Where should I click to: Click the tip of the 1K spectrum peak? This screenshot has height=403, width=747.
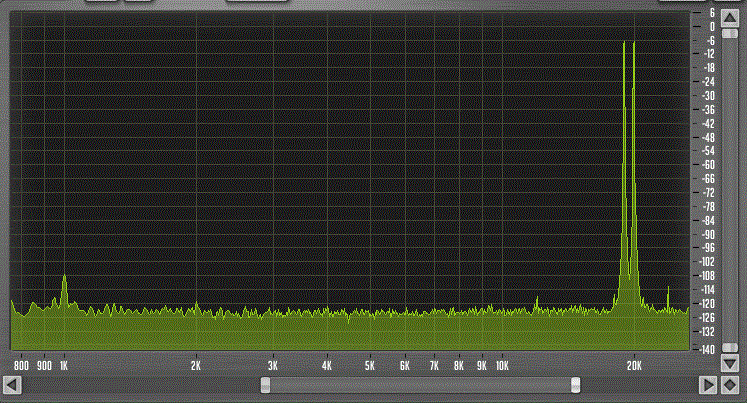[64, 275]
